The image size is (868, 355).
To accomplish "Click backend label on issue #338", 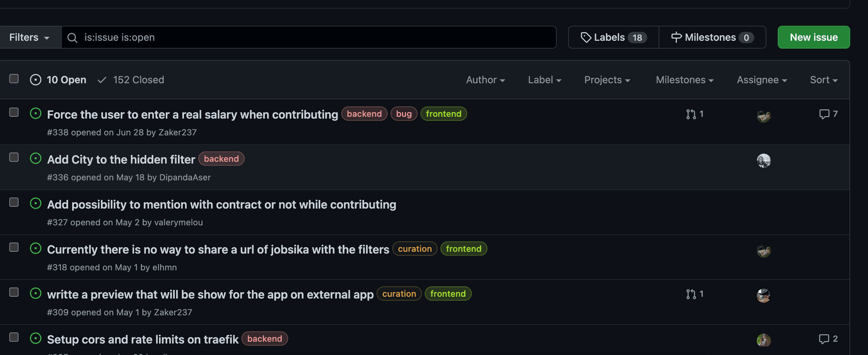I will tap(364, 114).
